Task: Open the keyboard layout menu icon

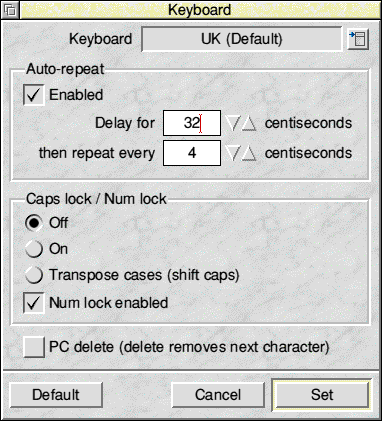Action: tap(358, 39)
